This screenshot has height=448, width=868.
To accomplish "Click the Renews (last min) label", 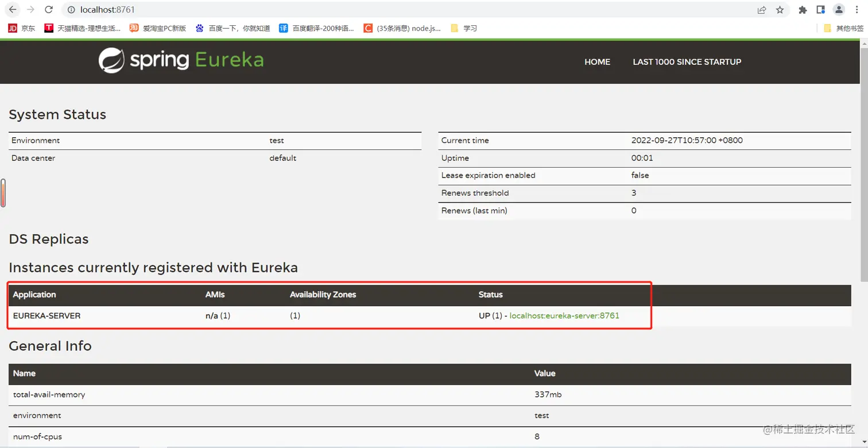I will [474, 211].
